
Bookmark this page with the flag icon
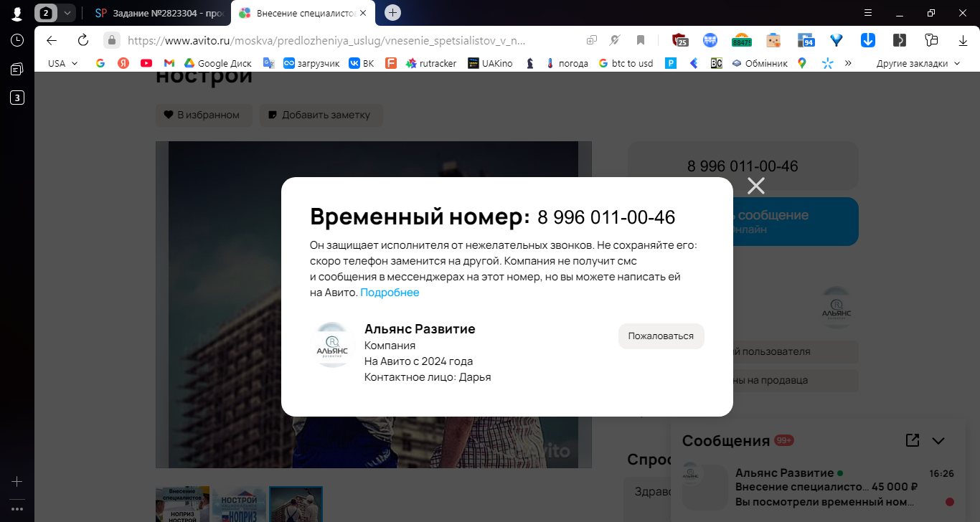pyautogui.click(x=641, y=40)
